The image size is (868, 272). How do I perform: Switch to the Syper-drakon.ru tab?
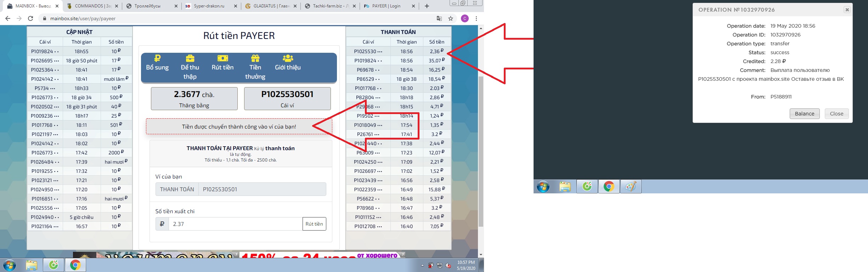(212, 6)
